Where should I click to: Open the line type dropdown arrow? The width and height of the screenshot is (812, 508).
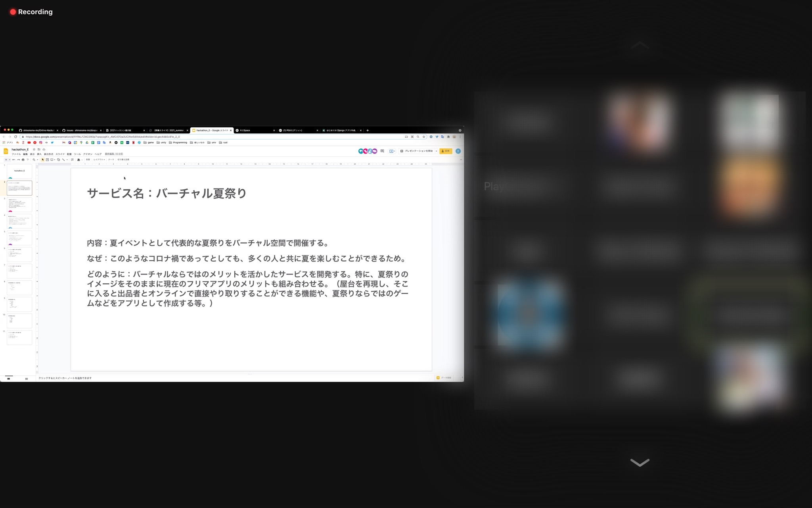(67, 160)
